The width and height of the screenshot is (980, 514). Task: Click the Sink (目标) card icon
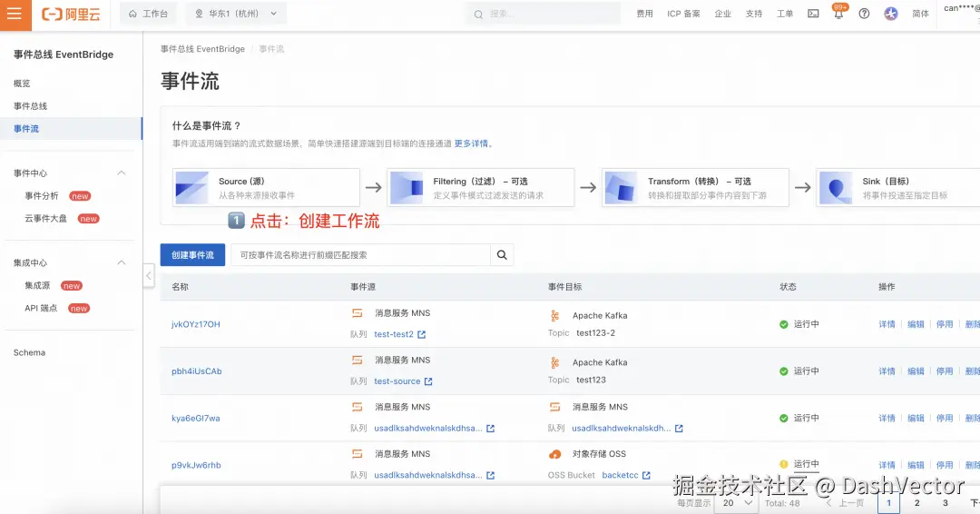[836, 188]
